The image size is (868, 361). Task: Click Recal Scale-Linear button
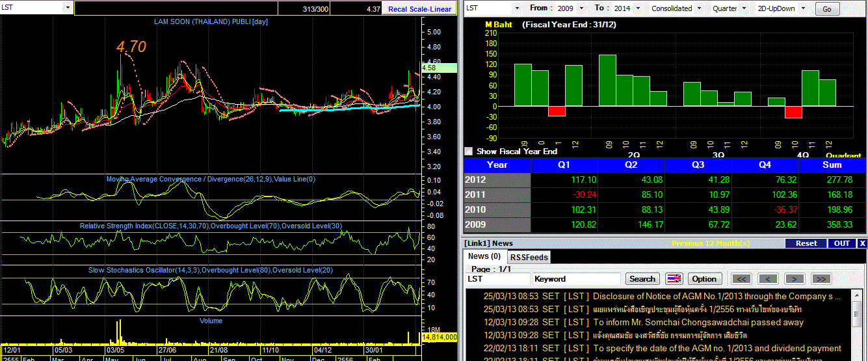[419, 8]
